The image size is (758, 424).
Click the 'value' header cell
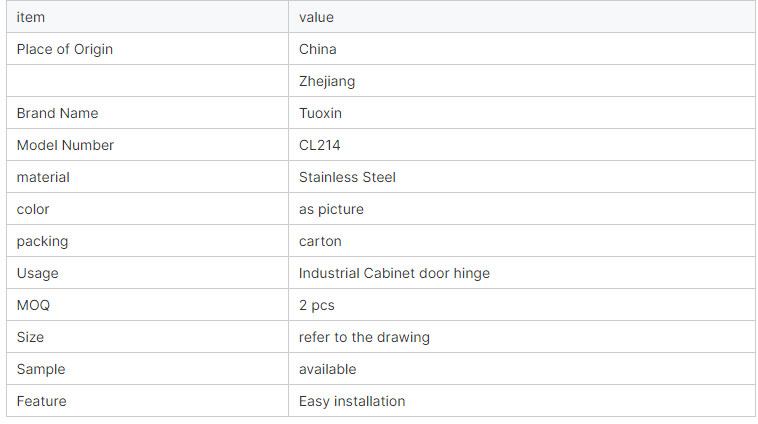(522, 17)
